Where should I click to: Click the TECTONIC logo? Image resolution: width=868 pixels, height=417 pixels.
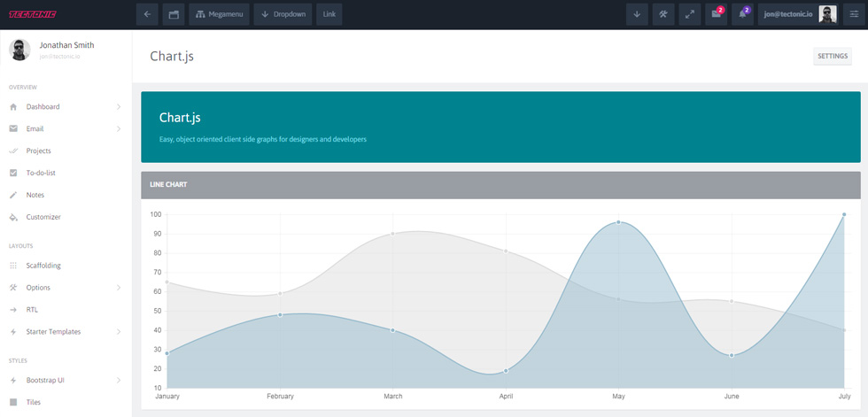pyautogui.click(x=32, y=14)
